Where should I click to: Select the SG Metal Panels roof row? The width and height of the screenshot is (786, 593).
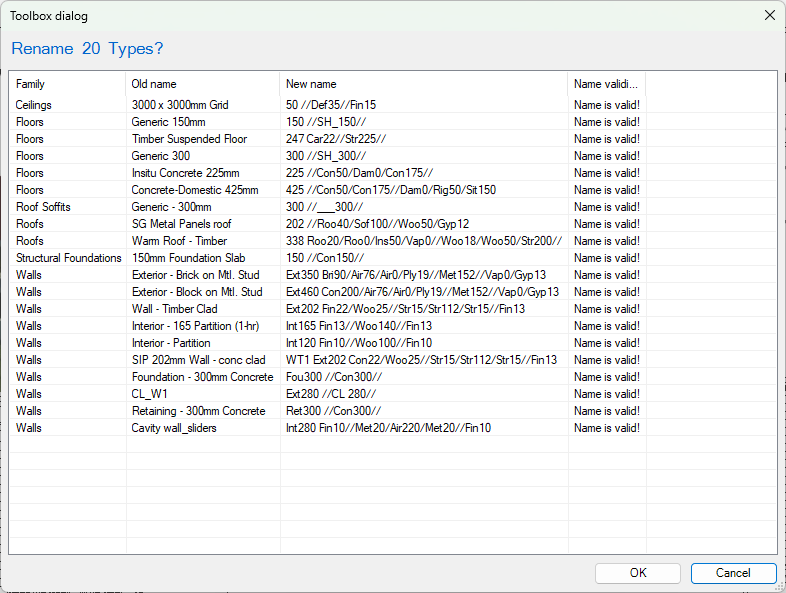point(181,224)
